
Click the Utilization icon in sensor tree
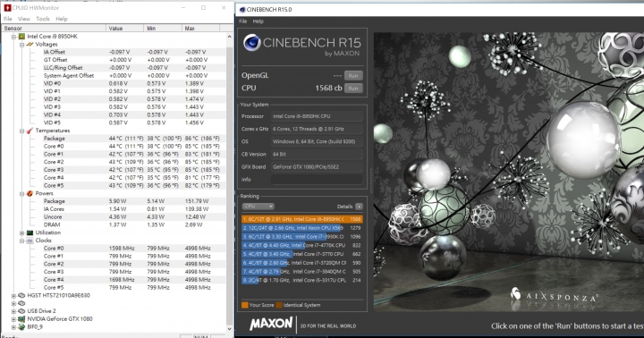[30, 232]
